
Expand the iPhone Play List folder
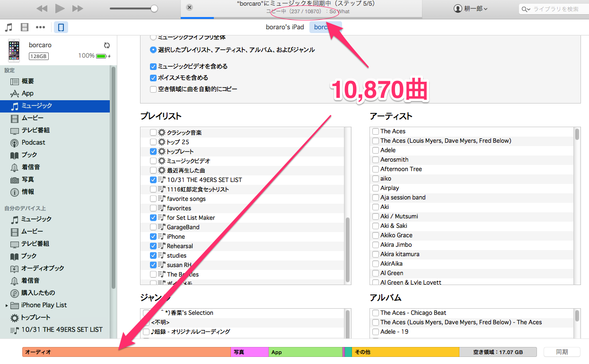pos(7,305)
